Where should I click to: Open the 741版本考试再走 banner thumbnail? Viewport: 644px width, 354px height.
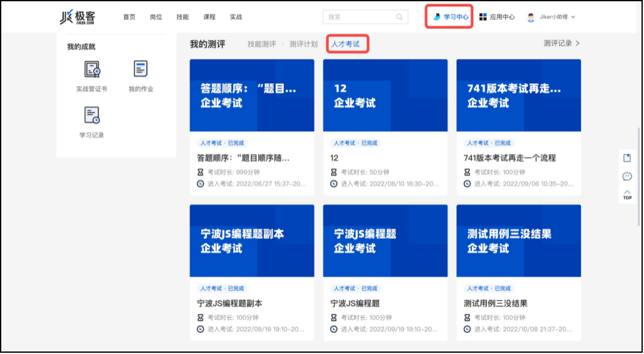pyautogui.click(x=519, y=95)
